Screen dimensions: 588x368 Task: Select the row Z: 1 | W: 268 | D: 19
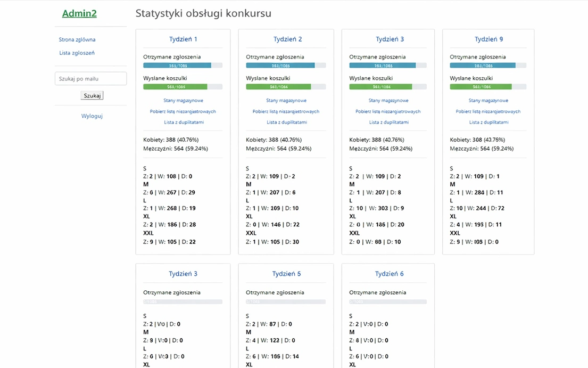(169, 208)
